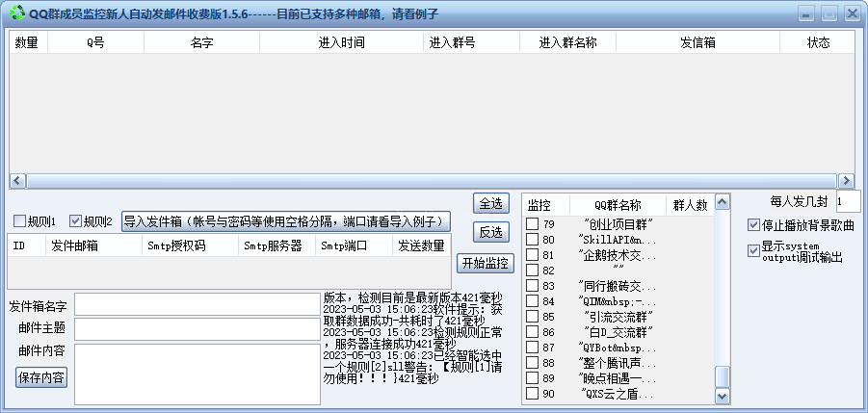
Task: Enable the 规则1 checkbox
Action: [x=19, y=221]
